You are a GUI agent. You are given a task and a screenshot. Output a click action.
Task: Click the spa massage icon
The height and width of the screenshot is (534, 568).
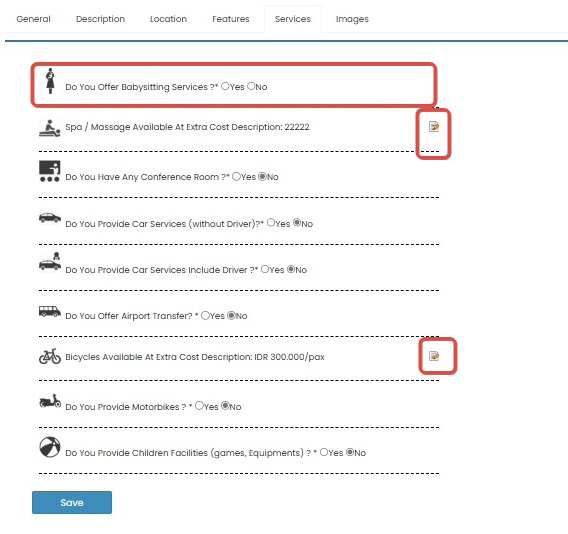(x=50, y=128)
